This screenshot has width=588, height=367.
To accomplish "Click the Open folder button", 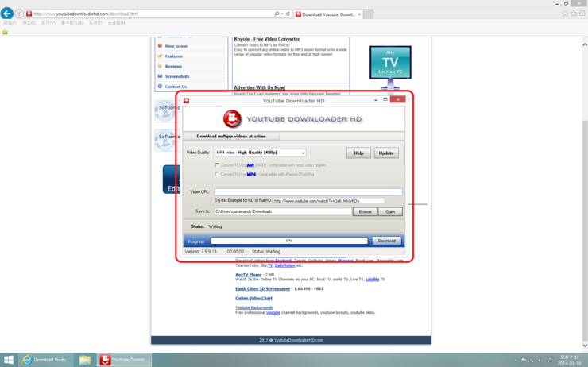I will point(390,212).
